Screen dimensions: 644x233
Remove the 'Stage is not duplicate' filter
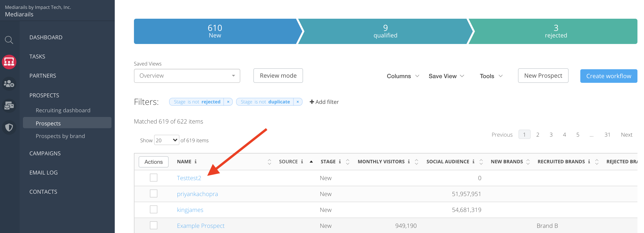coord(297,102)
